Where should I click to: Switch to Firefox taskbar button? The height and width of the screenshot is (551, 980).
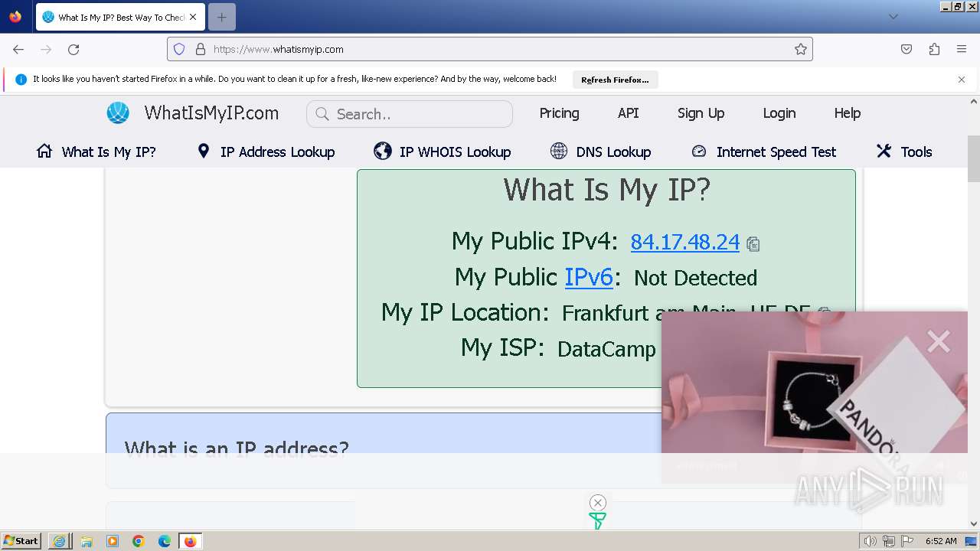point(191,541)
